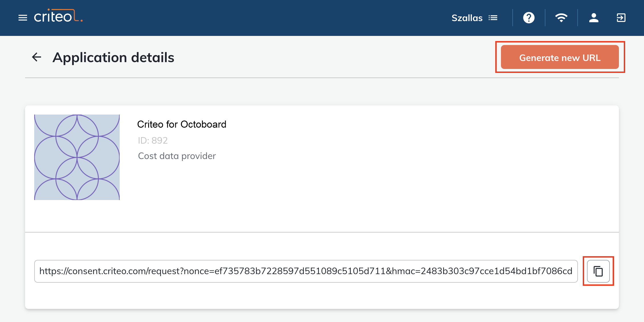Open the Szallas account list icon
The image size is (644, 322).
tap(493, 18)
